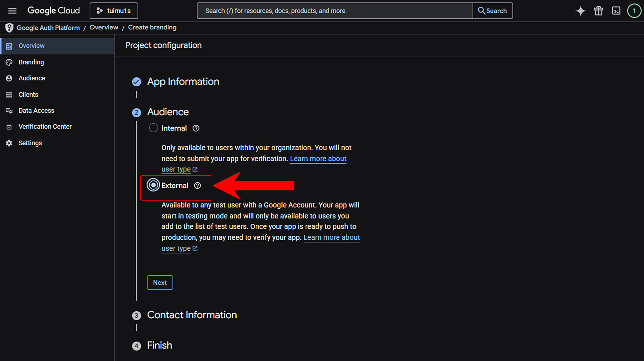Expand the Finish step
The width and height of the screenshot is (644, 361).
click(x=160, y=345)
